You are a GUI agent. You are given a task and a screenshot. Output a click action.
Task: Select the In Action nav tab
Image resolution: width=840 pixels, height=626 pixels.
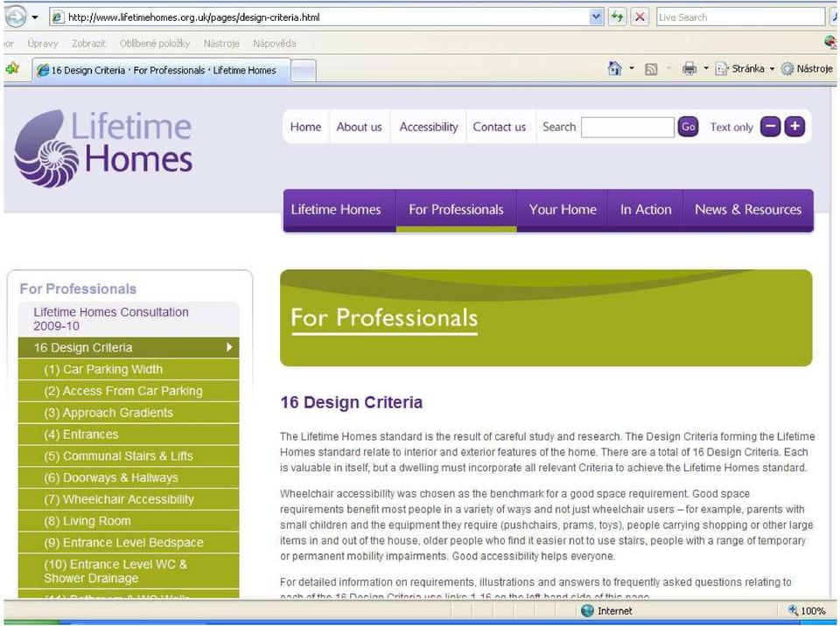click(x=646, y=210)
